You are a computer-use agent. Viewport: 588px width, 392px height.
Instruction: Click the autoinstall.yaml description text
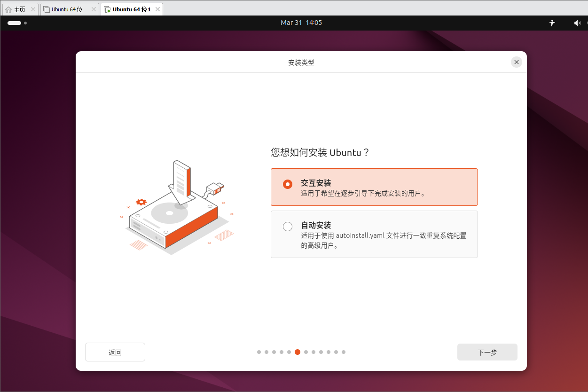(384, 240)
